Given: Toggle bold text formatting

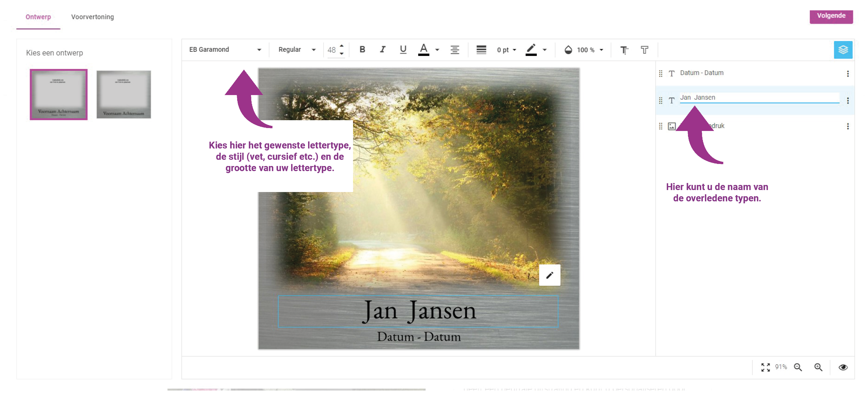Looking at the screenshot, I should coord(362,49).
